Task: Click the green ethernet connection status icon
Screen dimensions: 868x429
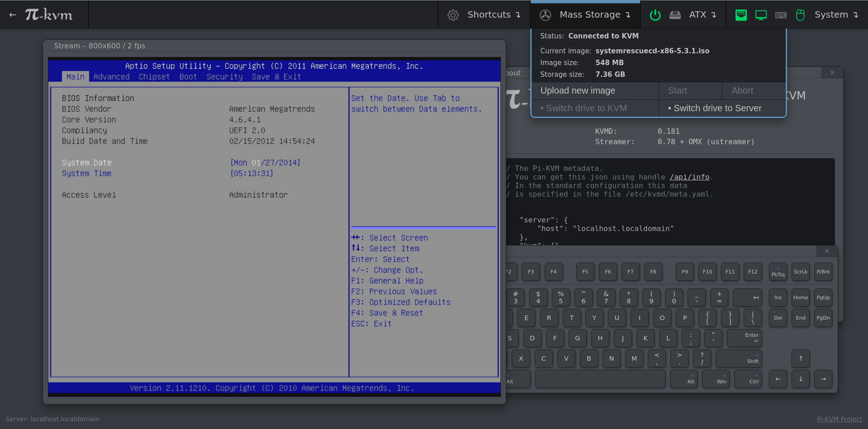Action: (x=741, y=14)
